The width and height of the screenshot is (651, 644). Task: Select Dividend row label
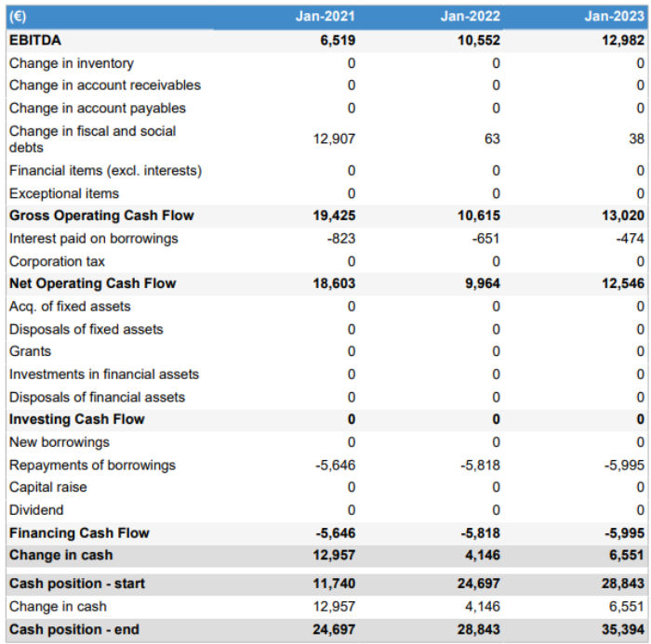coord(36,510)
